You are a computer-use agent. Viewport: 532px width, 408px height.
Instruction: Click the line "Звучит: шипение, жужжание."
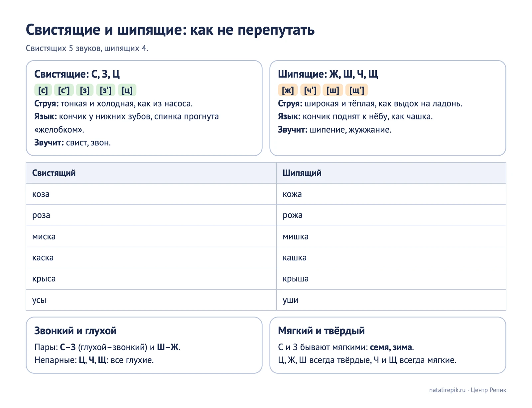click(x=335, y=130)
